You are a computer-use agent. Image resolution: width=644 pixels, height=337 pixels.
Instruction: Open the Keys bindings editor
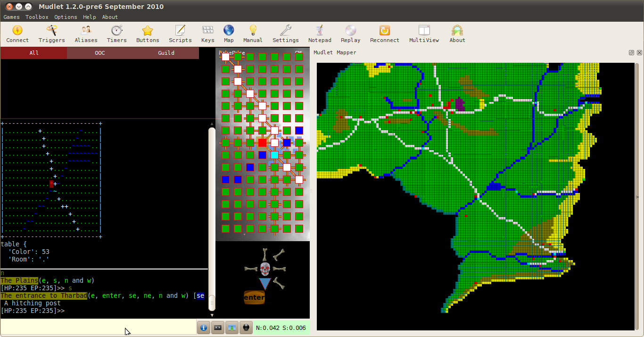(208, 34)
